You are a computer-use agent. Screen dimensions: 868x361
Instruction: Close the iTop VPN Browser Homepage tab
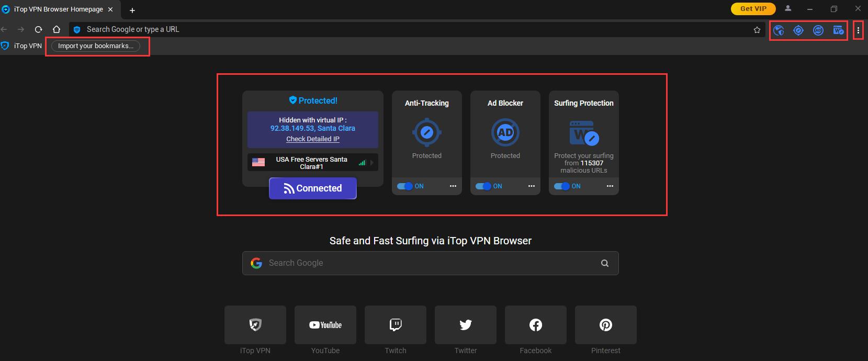pos(110,9)
